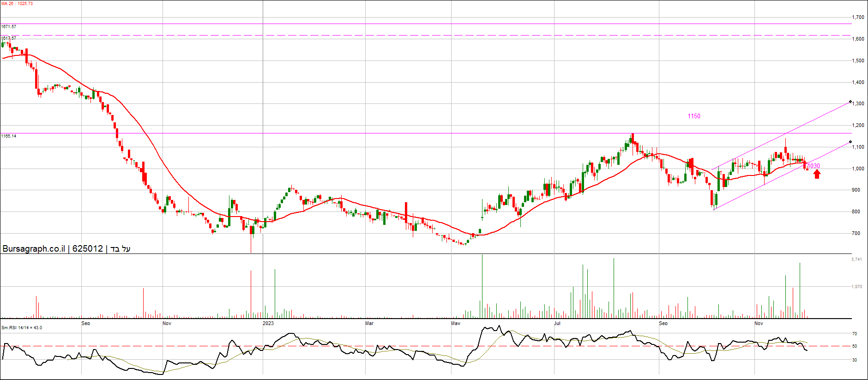The height and width of the screenshot is (380, 868).
Task: Click the RSI 70 level axis label
Action: (855, 334)
